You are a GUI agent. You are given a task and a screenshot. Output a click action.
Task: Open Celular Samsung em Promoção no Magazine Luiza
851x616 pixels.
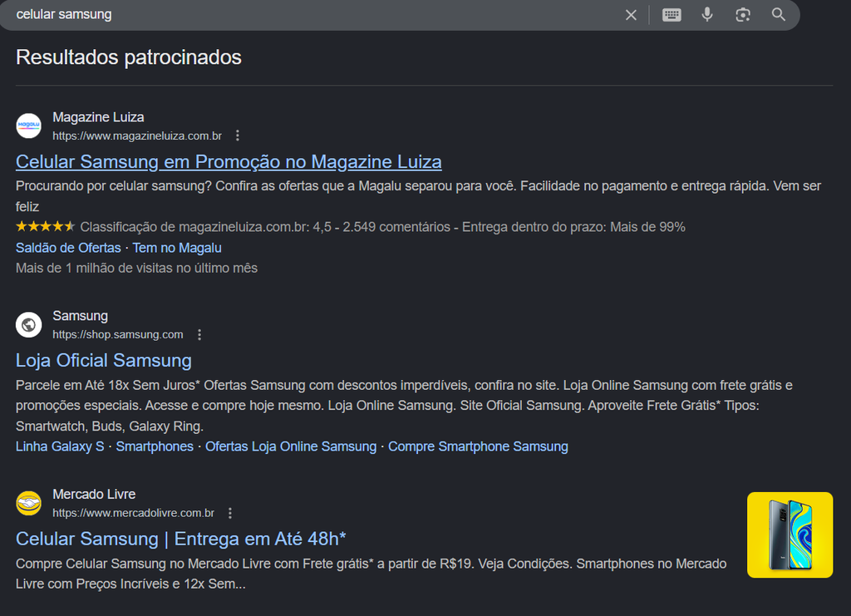[x=229, y=161]
